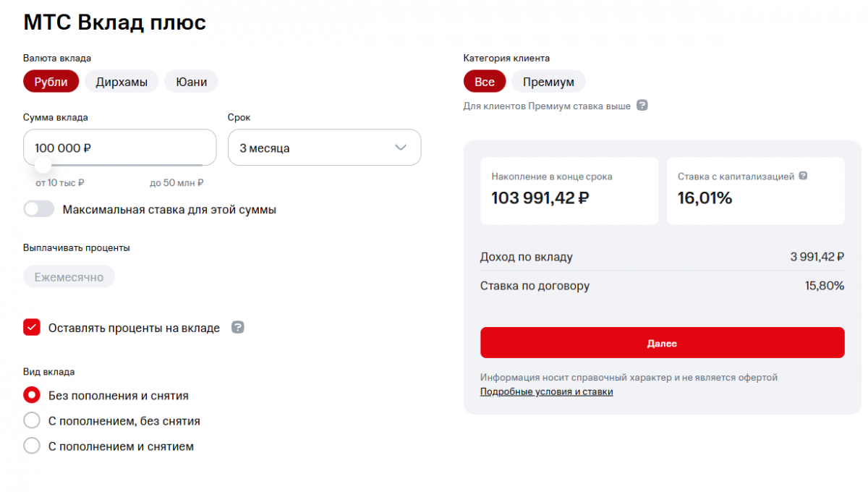Click the red Далее button
The height and width of the screenshot is (492, 868).
662,343
